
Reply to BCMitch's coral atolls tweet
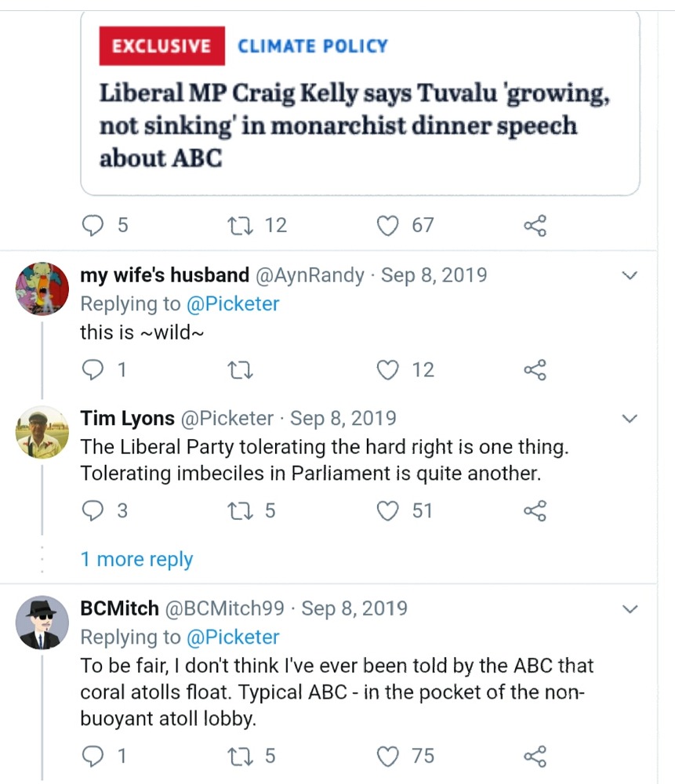coord(93,756)
